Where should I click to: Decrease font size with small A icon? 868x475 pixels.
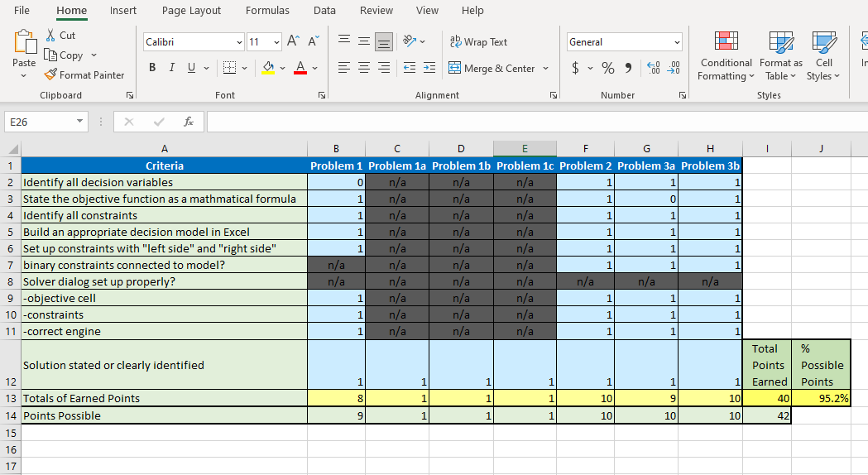point(314,41)
